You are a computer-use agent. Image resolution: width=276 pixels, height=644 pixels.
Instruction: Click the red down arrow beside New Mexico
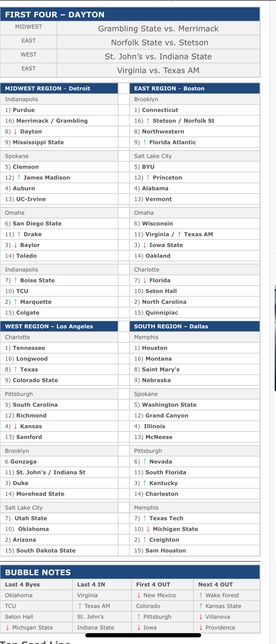coord(139,595)
